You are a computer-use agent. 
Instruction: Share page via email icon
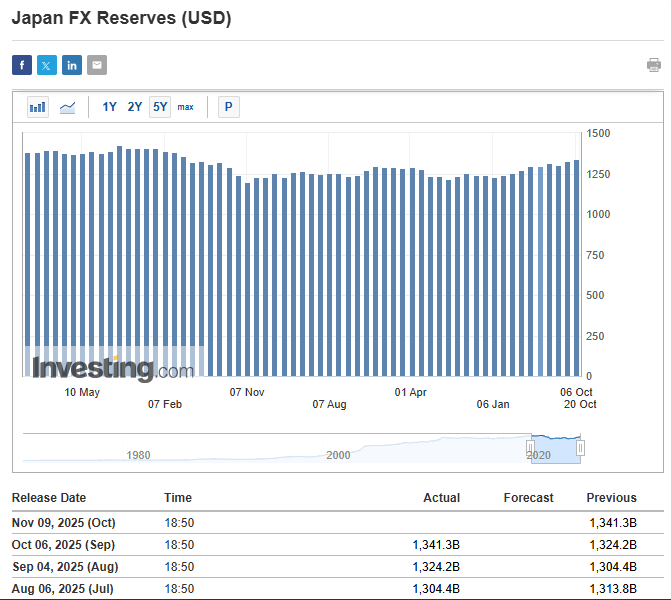[97, 65]
